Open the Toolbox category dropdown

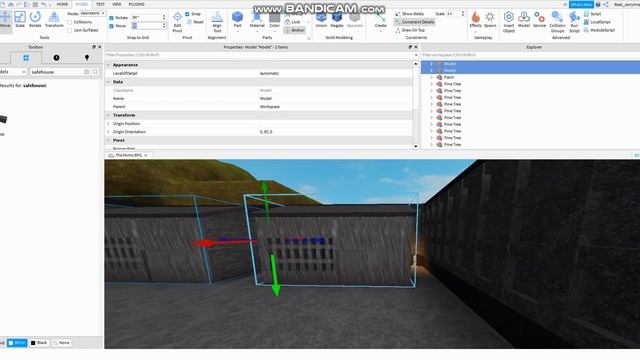pyautogui.click(x=13, y=72)
